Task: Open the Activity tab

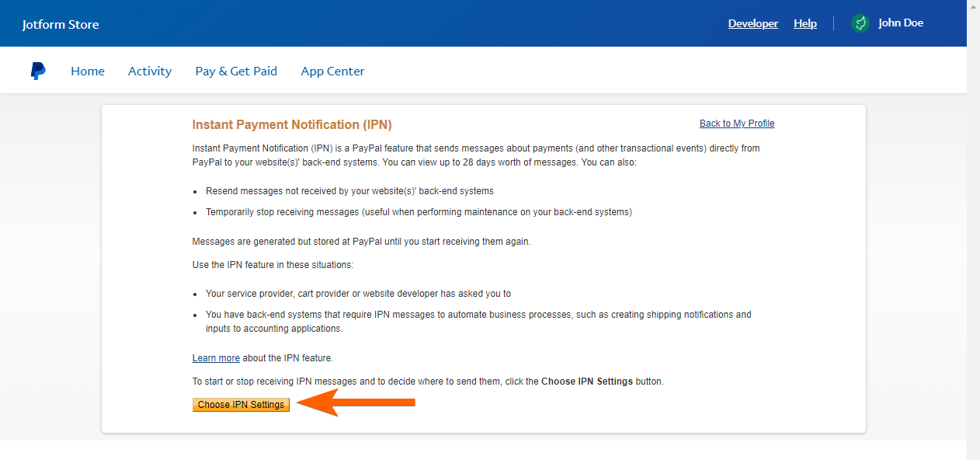Action: [x=149, y=71]
